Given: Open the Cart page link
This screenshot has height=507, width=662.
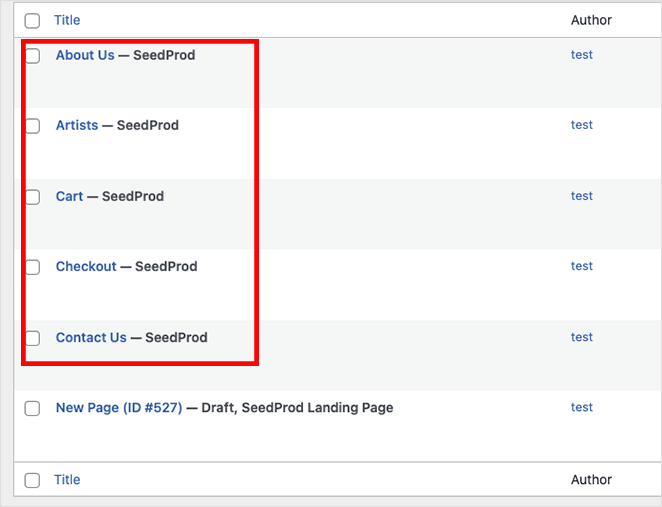Looking at the screenshot, I should (69, 196).
